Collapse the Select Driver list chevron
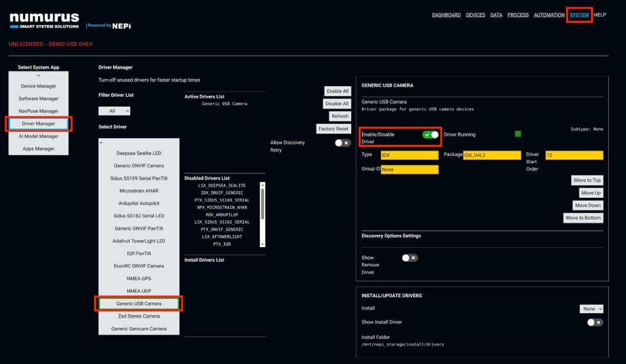 (101, 143)
